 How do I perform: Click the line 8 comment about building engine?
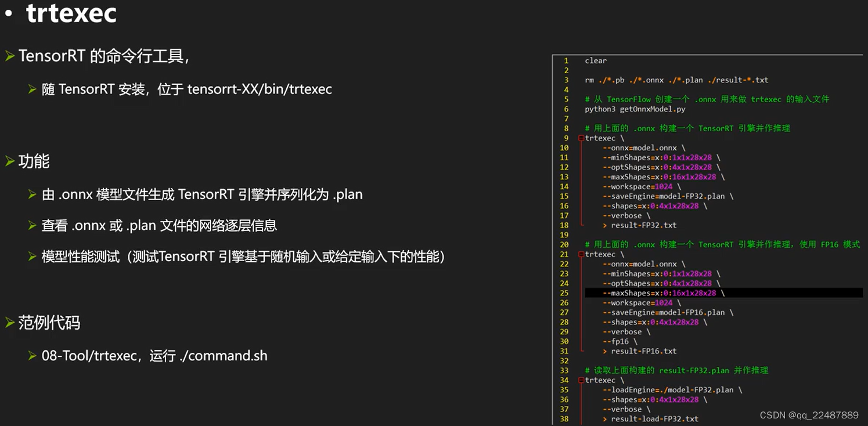pos(687,128)
